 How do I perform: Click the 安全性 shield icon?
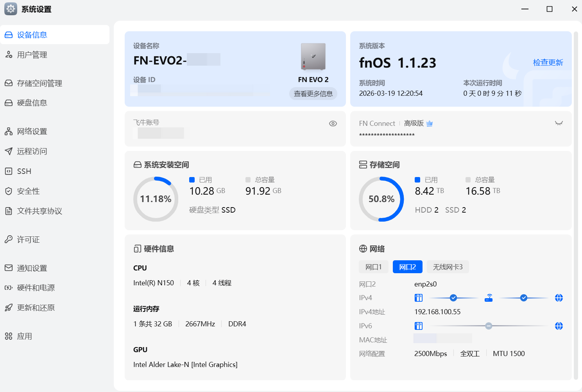(9, 191)
